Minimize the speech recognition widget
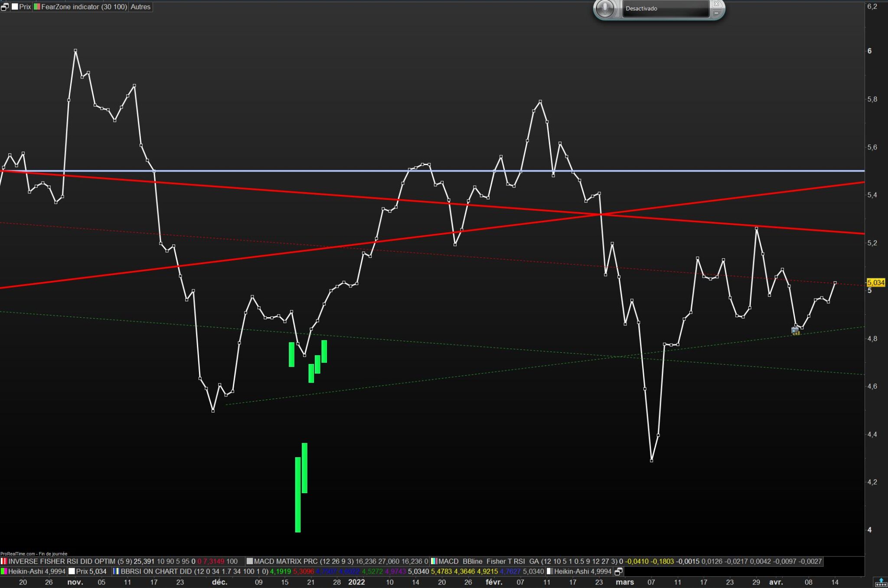This screenshot has width=888, height=588. point(717,13)
